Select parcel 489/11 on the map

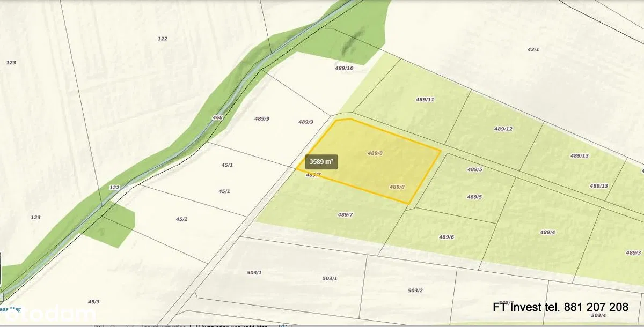tap(425, 100)
